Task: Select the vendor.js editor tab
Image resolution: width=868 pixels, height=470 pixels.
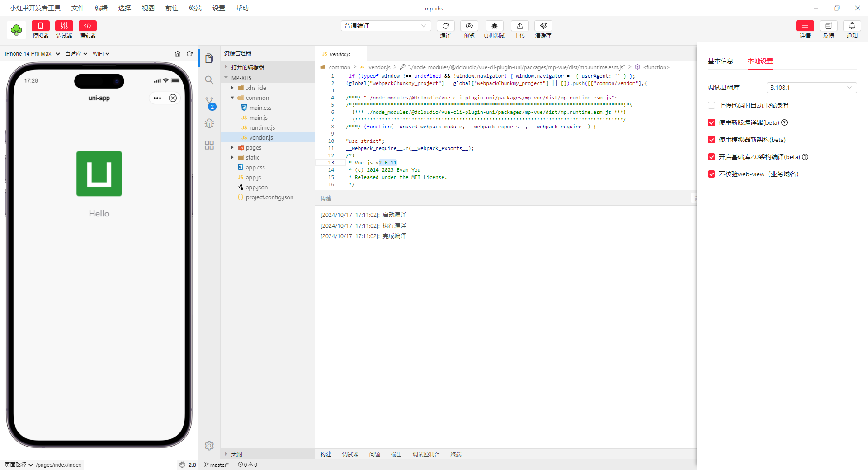Action: 341,54
